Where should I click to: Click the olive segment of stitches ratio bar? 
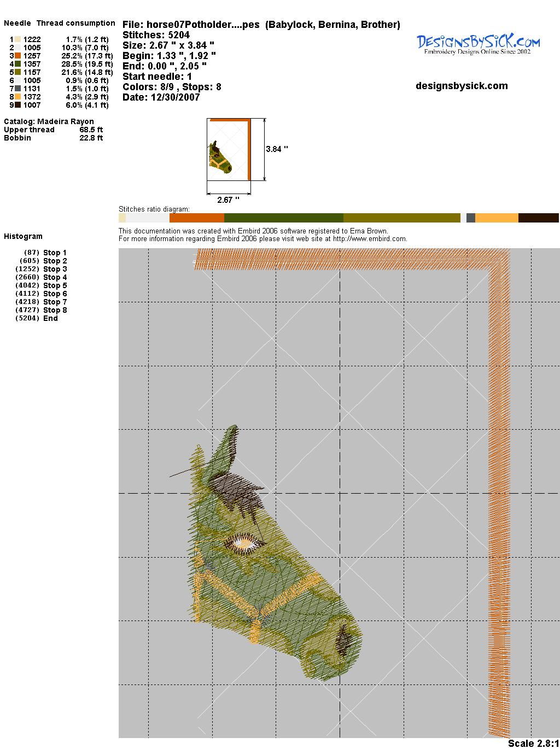tap(401, 218)
